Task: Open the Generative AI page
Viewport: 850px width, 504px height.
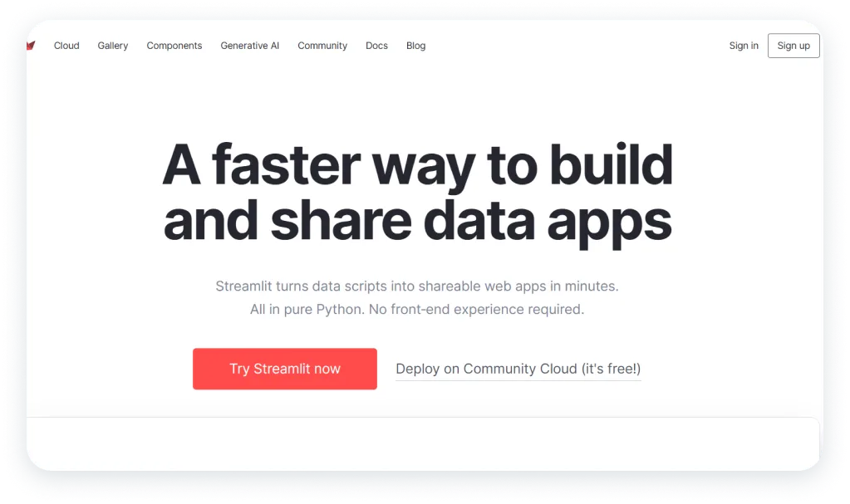Action: point(249,46)
